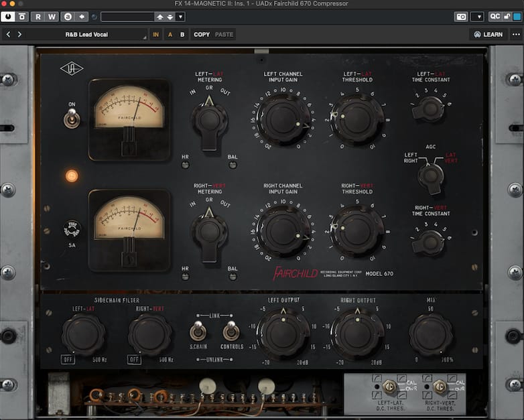
Task: Click the bypass effect icon
Action: coord(22,17)
